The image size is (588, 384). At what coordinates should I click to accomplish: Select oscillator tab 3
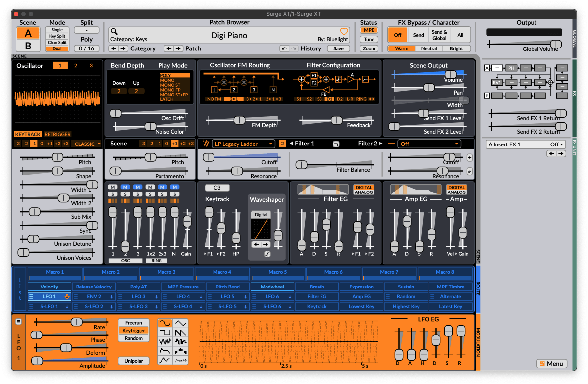point(91,65)
